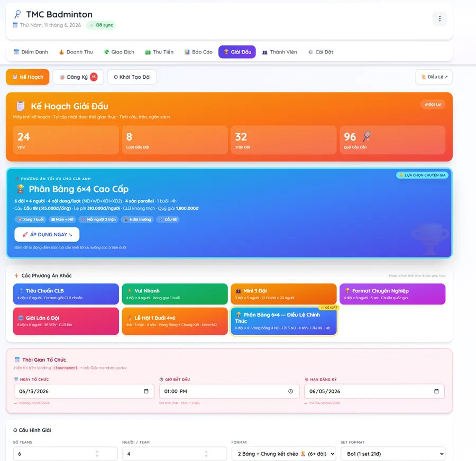
Task: Click the Người / Team stepper arrows
Action: [x=206, y=454]
